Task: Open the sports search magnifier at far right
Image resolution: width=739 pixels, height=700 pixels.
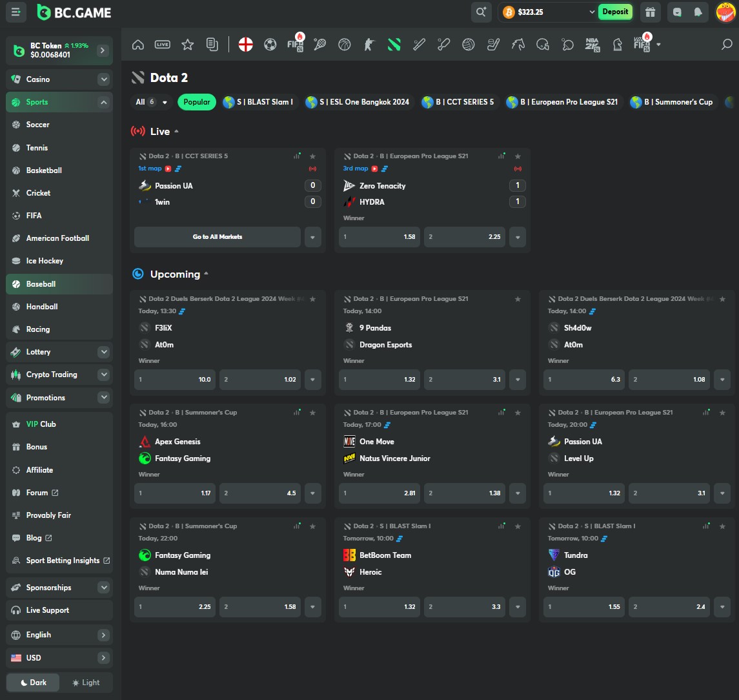Action: [x=727, y=45]
